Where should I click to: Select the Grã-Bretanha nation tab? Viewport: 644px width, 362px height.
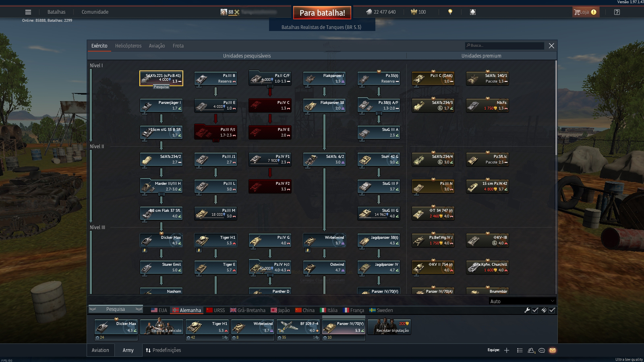coord(247,310)
